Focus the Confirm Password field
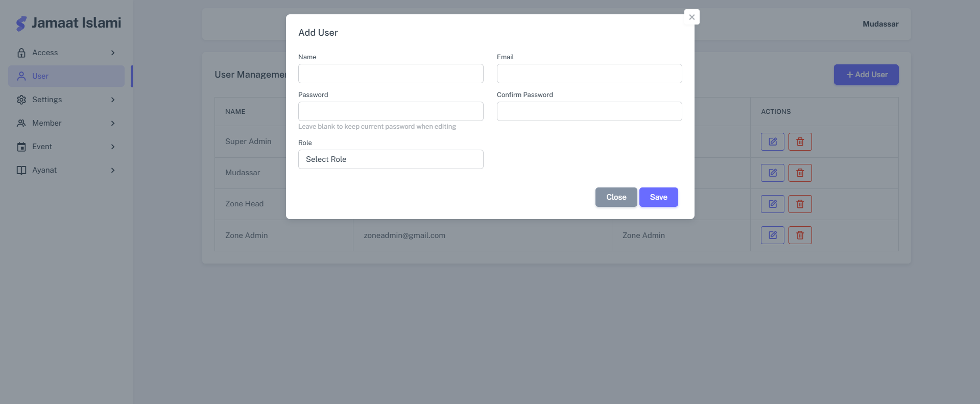This screenshot has width=980, height=404. tap(589, 111)
